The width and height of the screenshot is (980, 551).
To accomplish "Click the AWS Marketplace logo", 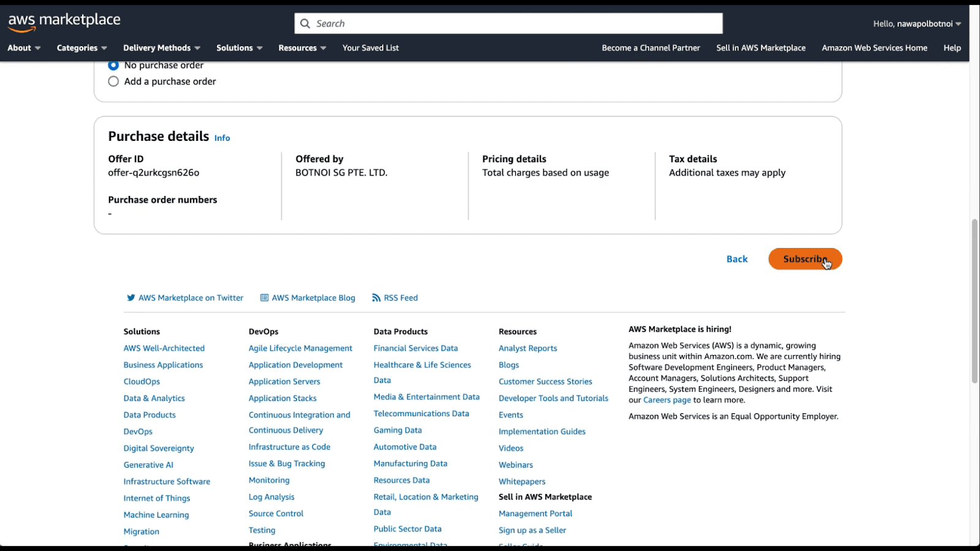I will pos(64,21).
